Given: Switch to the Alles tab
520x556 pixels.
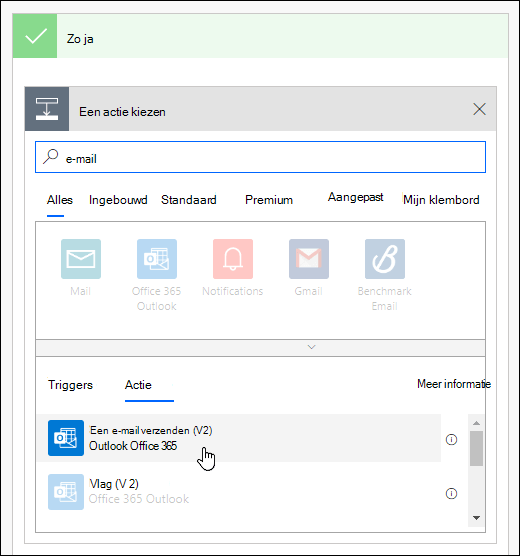Looking at the screenshot, I should (60, 200).
